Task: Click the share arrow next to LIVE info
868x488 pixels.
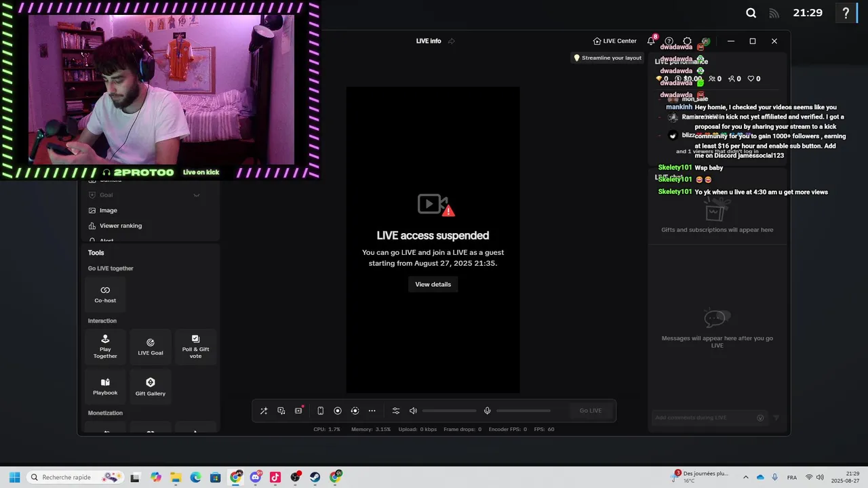Action: click(452, 41)
